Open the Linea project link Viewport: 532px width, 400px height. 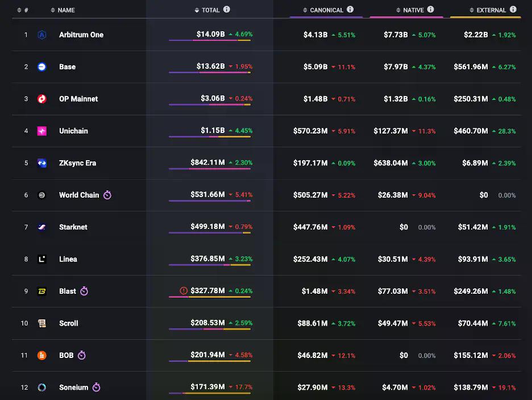[x=68, y=259]
